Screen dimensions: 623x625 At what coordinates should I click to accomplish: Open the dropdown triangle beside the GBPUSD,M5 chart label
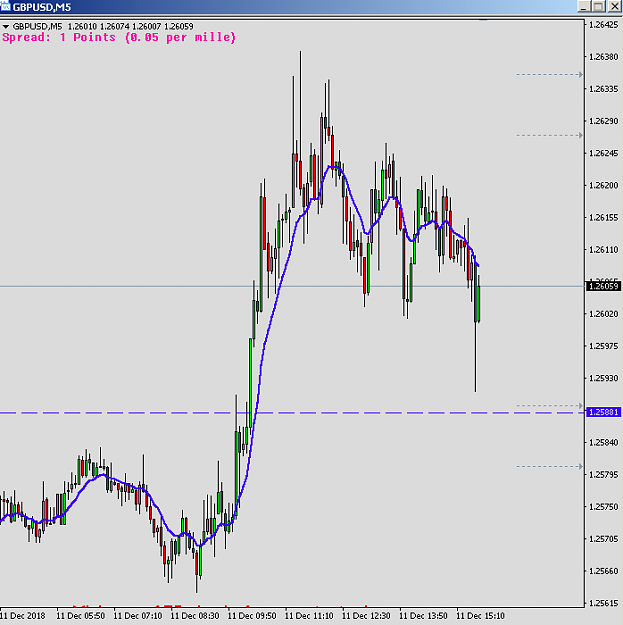point(6,27)
